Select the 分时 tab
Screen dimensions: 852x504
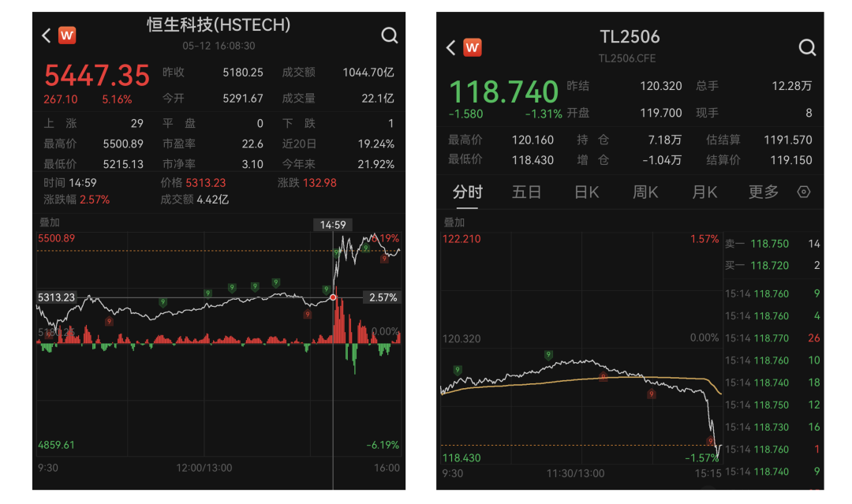467,192
